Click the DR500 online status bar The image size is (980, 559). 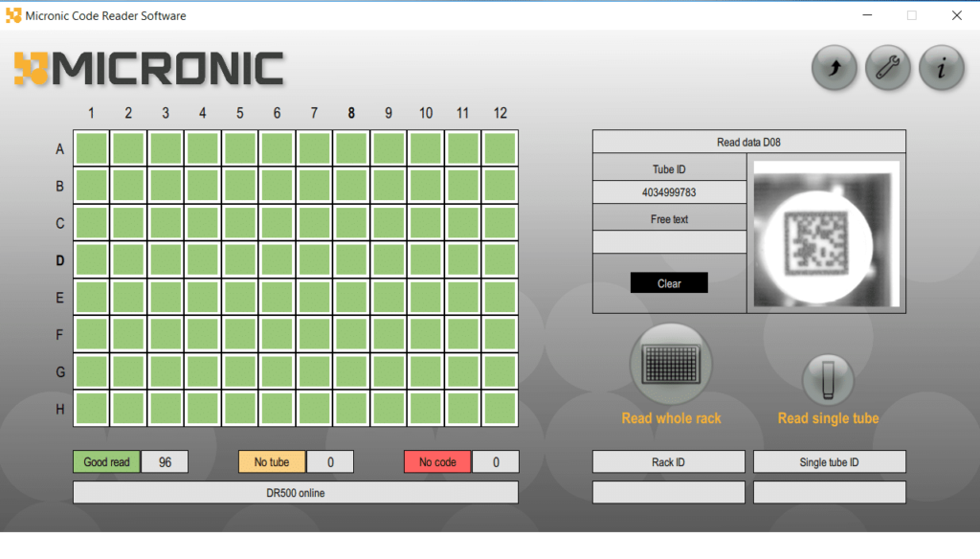tap(296, 493)
